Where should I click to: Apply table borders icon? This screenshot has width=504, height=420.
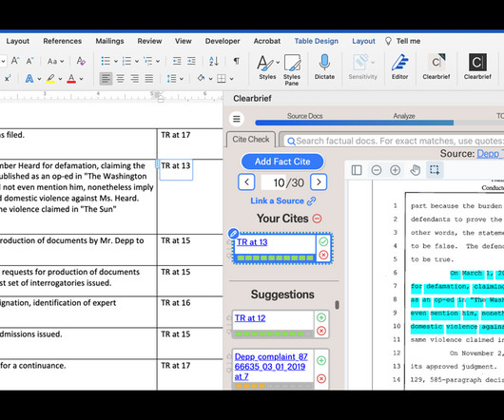(222, 78)
